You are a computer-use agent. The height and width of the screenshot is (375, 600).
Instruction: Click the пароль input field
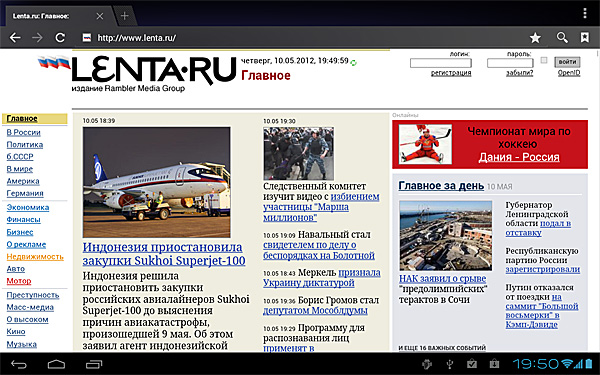click(510, 63)
